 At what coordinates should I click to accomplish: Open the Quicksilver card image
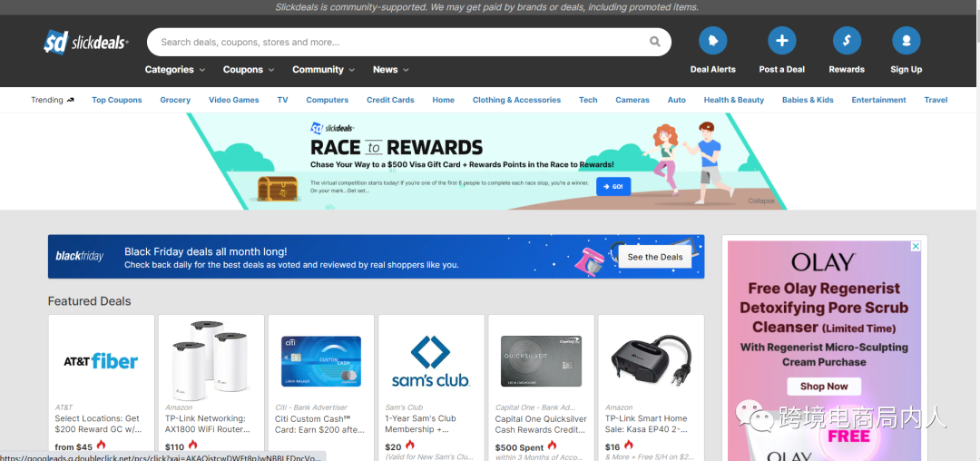[541, 361]
